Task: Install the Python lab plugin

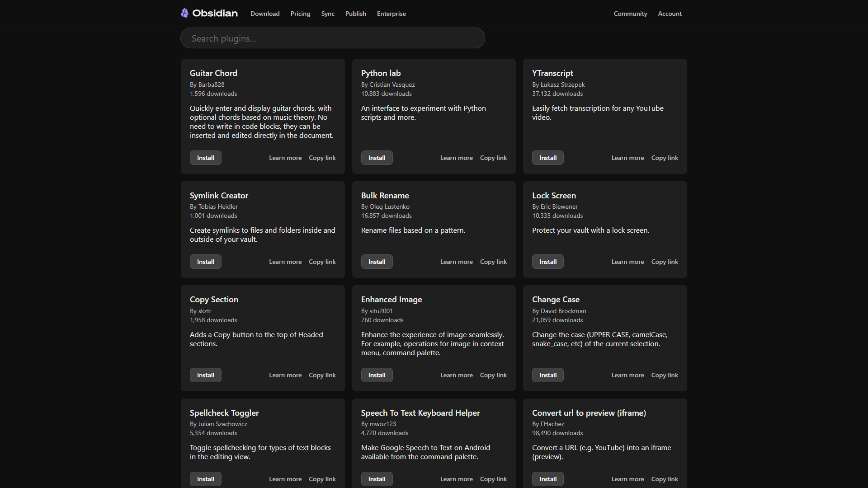Action: 377,158
